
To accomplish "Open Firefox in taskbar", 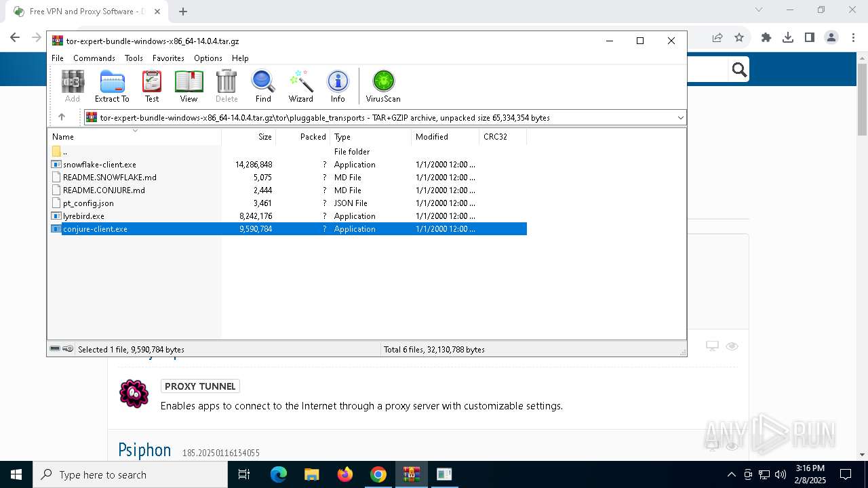I will [345, 474].
